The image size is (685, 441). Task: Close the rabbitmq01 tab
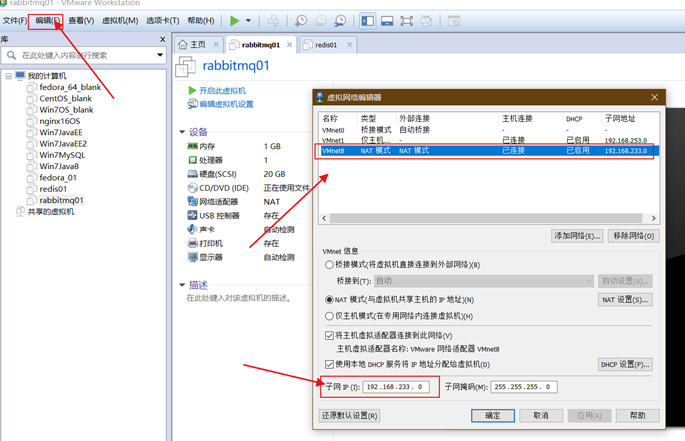tap(289, 45)
